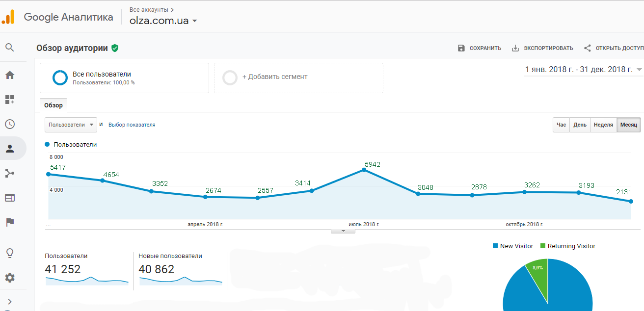Switch chart granularity to 'Месяц'
This screenshot has width=644, height=311.
(x=629, y=125)
